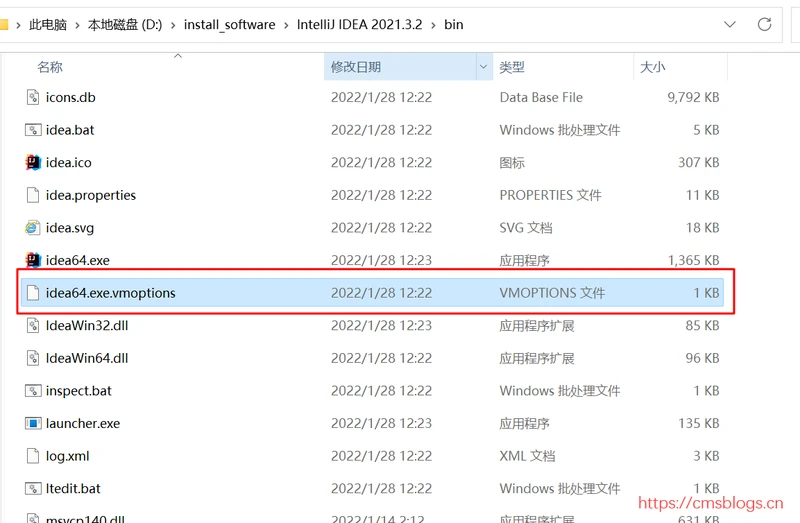Select the idea.ico file icon
Image resolution: width=800 pixels, height=523 pixels.
pos(33,162)
